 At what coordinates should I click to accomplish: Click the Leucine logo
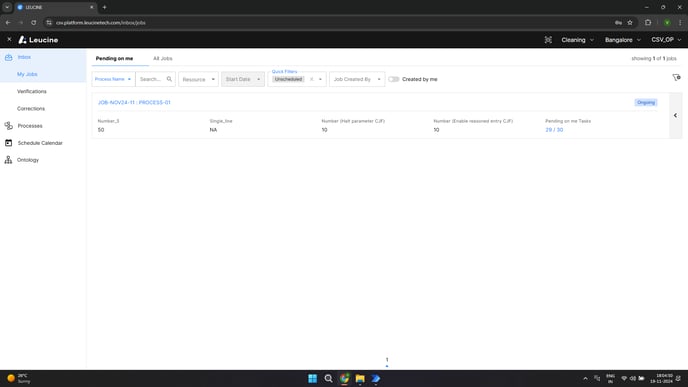[x=38, y=40]
